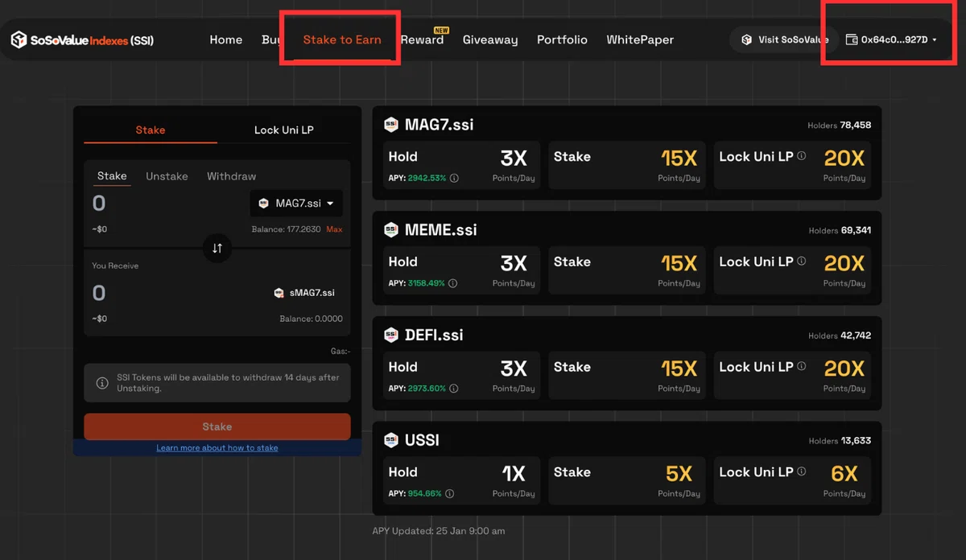The width and height of the screenshot is (966, 560).
Task: Click the MAG7.ssi dropdown token icon
Action: (263, 204)
